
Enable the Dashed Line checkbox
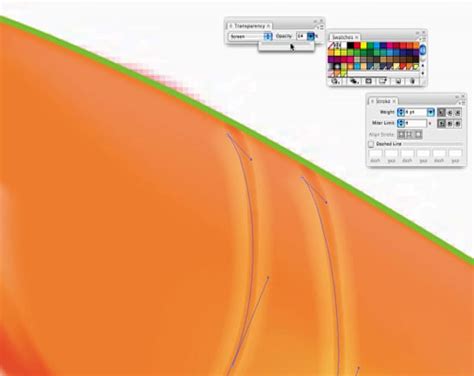pyautogui.click(x=371, y=144)
